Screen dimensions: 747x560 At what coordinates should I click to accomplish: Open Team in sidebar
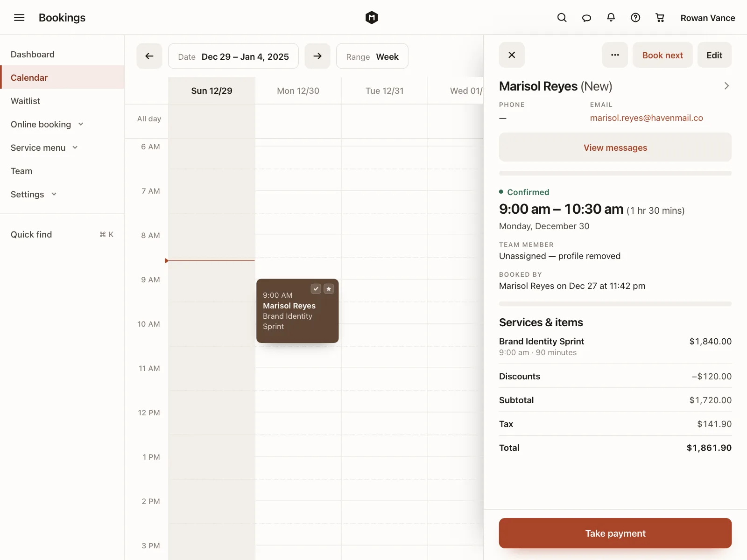(62, 171)
